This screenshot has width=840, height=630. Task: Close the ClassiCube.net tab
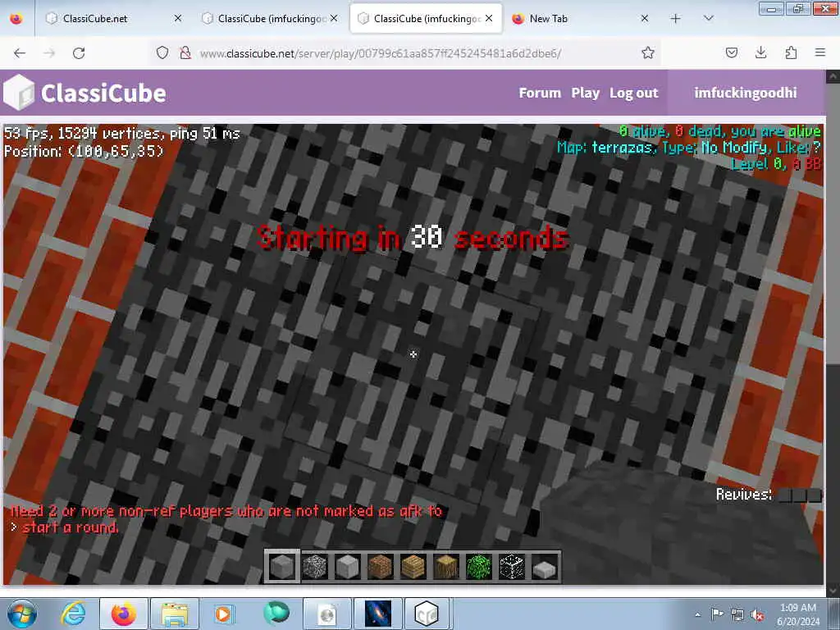(178, 18)
